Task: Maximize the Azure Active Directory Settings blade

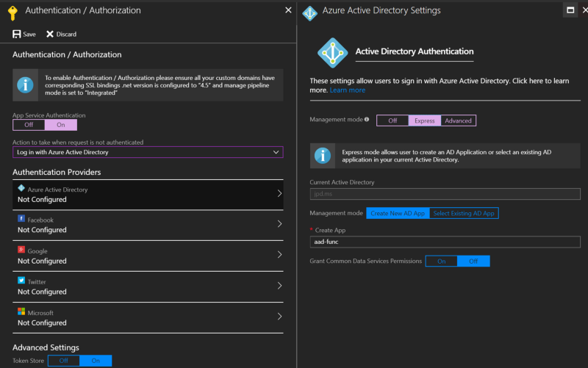Action: click(x=570, y=10)
